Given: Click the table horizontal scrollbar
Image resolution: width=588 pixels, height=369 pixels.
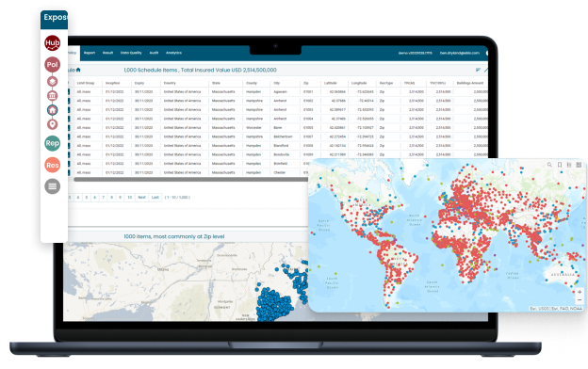Looking at the screenshot, I should click(x=191, y=180).
